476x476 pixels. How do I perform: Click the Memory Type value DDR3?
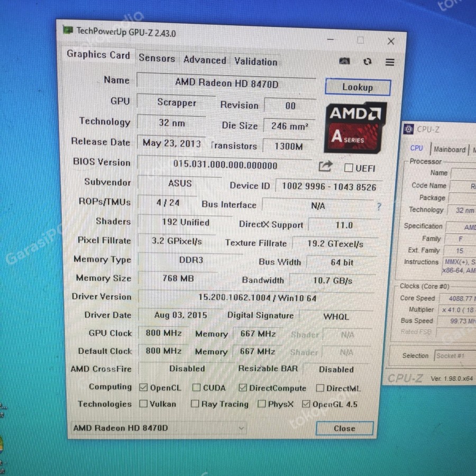pos(190,260)
